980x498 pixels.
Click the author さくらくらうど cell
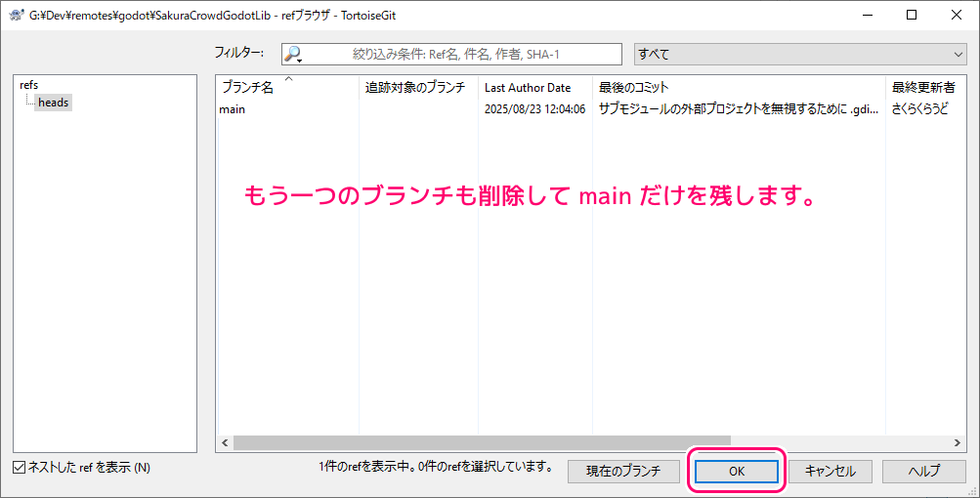pyautogui.click(x=919, y=109)
